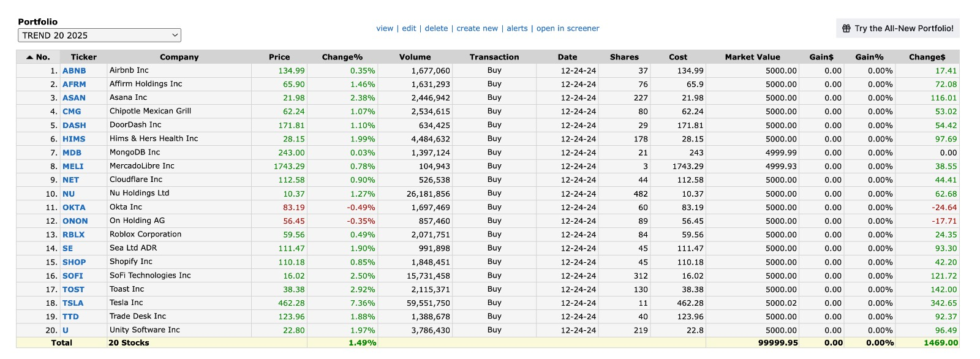Screen dimensions: 980x359
Task: Click Okta change value -0.49%
Action: (x=361, y=207)
